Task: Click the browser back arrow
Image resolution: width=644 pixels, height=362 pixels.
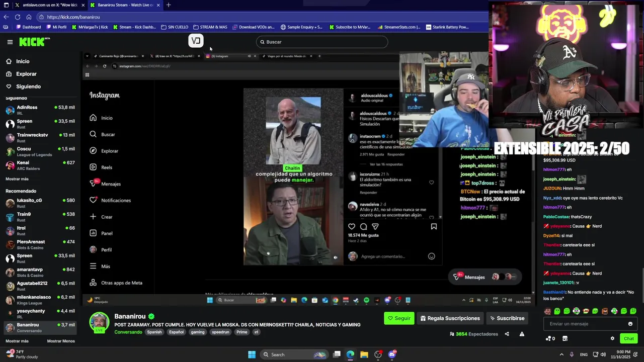Action: (x=6, y=17)
